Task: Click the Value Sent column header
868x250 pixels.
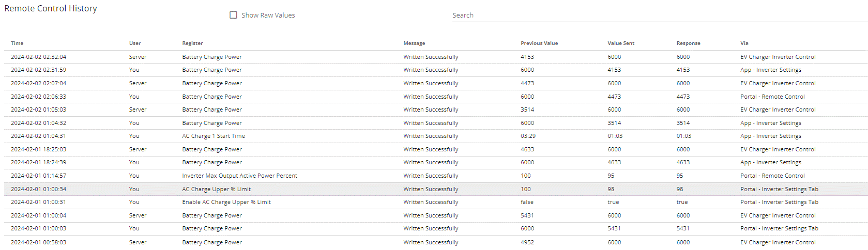Action: click(621, 43)
